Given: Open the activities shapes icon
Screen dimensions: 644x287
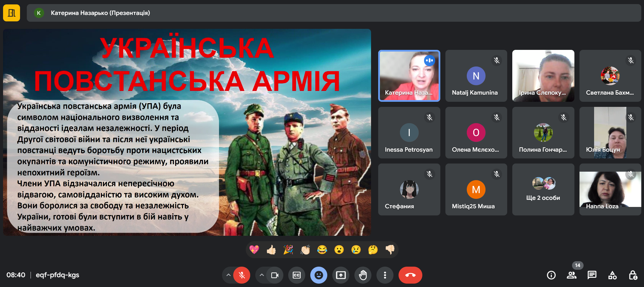Looking at the screenshot, I should pyautogui.click(x=612, y=275).
